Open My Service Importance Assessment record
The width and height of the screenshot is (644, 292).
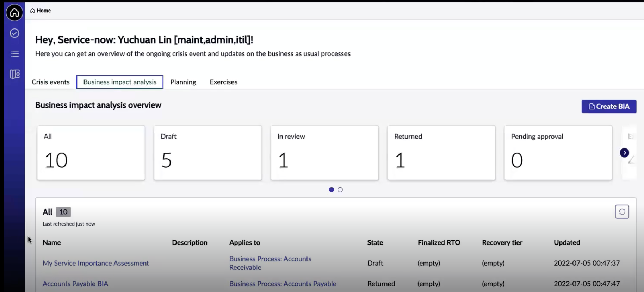click(96, 263)
